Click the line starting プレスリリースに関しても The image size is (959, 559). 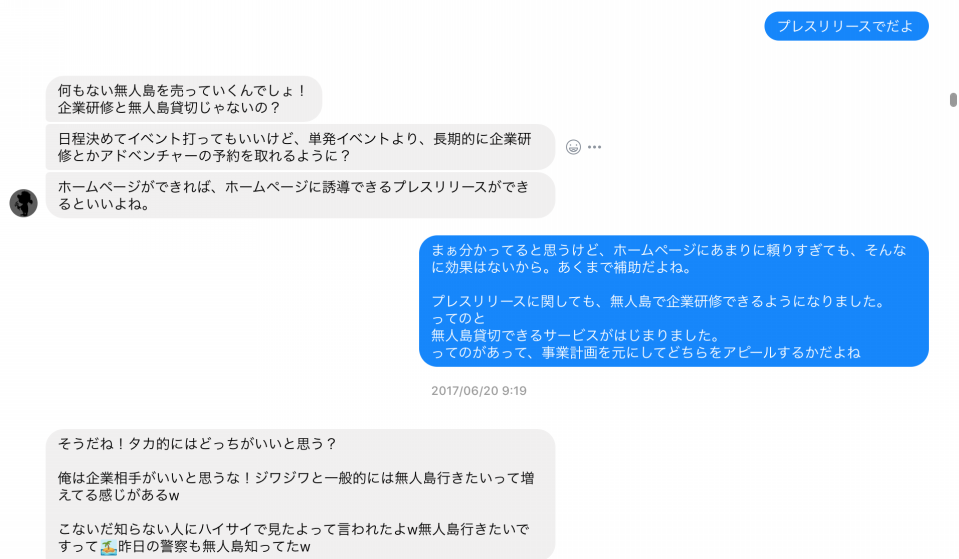click(659, 301)
